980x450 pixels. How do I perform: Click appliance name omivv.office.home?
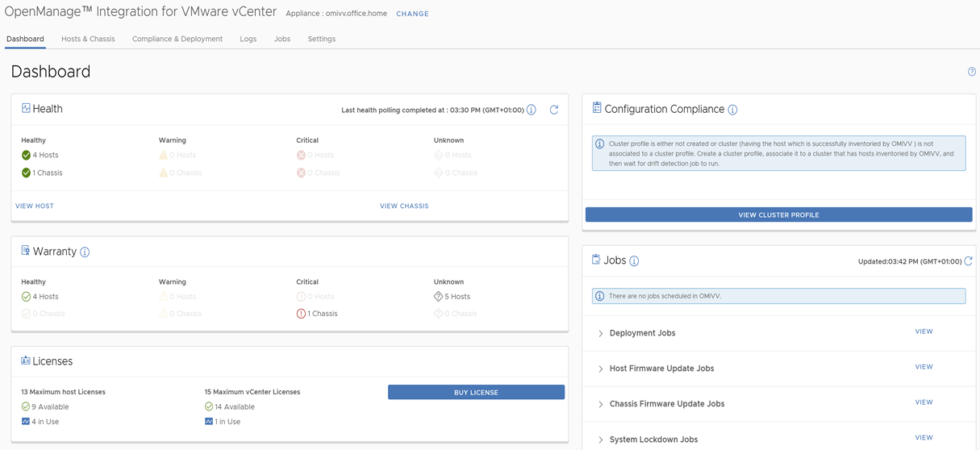click(x=357, y=14)
